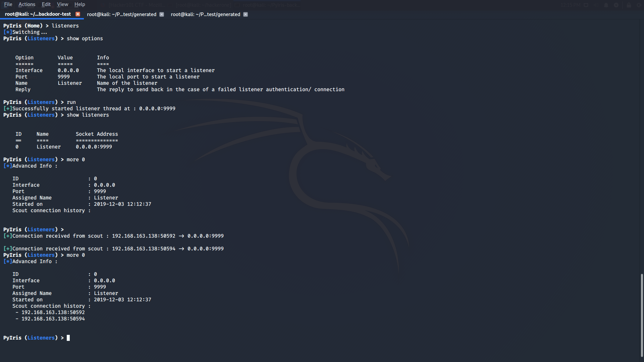Open the Actions menu
The height and width of the screenshot is (362, 644).
coord(27,4)
